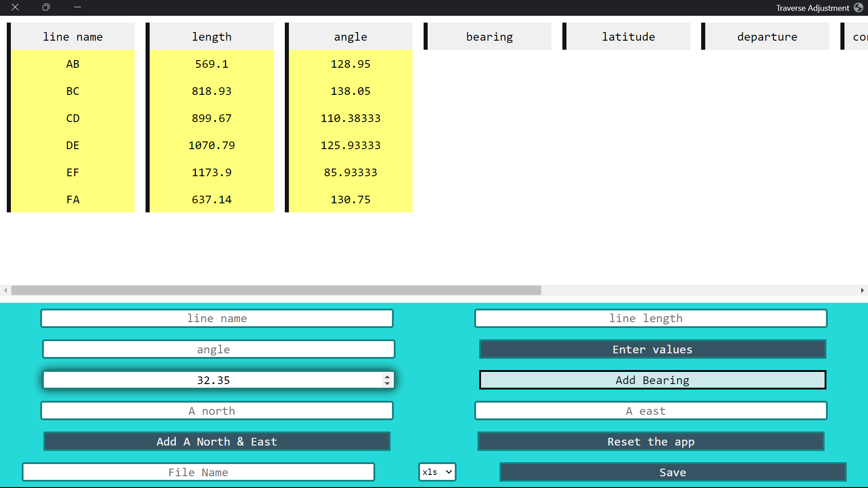Focus the line name input field

pos(217,319)
